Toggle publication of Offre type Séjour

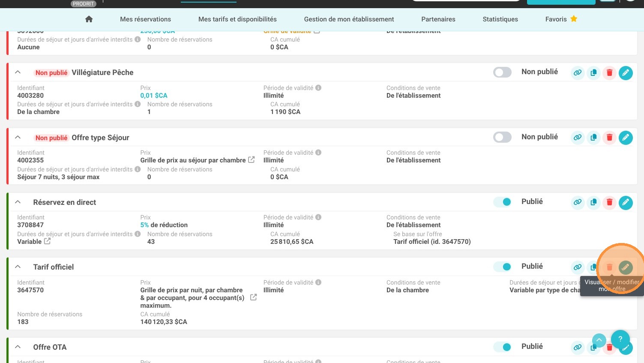[502, 137]
